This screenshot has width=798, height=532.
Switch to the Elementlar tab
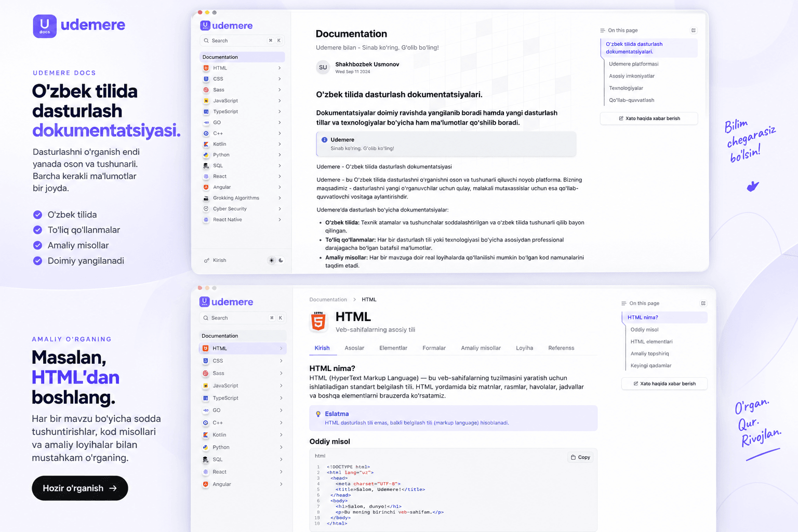pos(393,348)
